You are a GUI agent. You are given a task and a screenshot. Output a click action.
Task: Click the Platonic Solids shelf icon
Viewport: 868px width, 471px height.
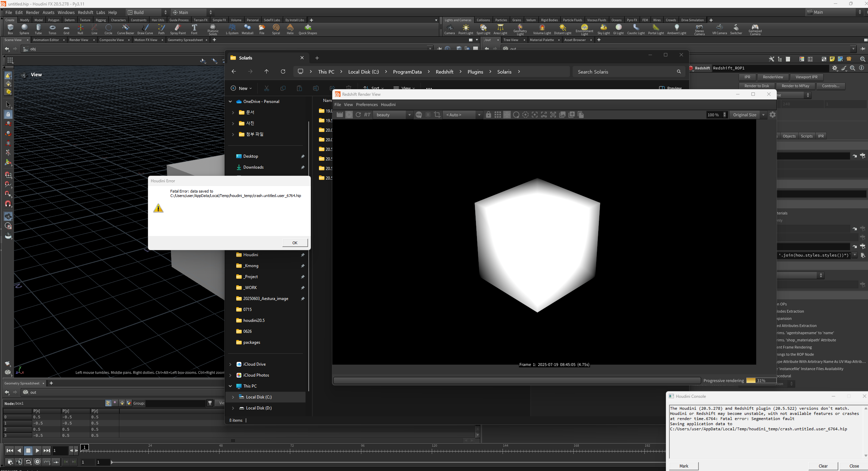pyautogui.click(x=213, y=29)
